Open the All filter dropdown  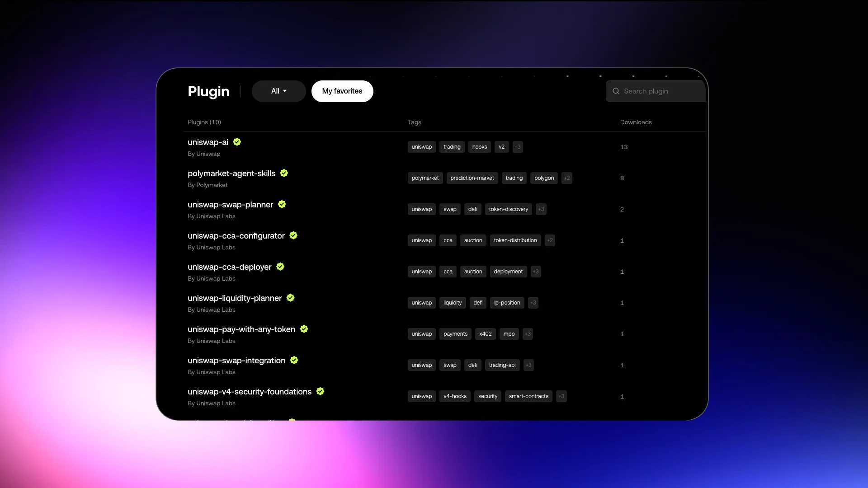278,91
